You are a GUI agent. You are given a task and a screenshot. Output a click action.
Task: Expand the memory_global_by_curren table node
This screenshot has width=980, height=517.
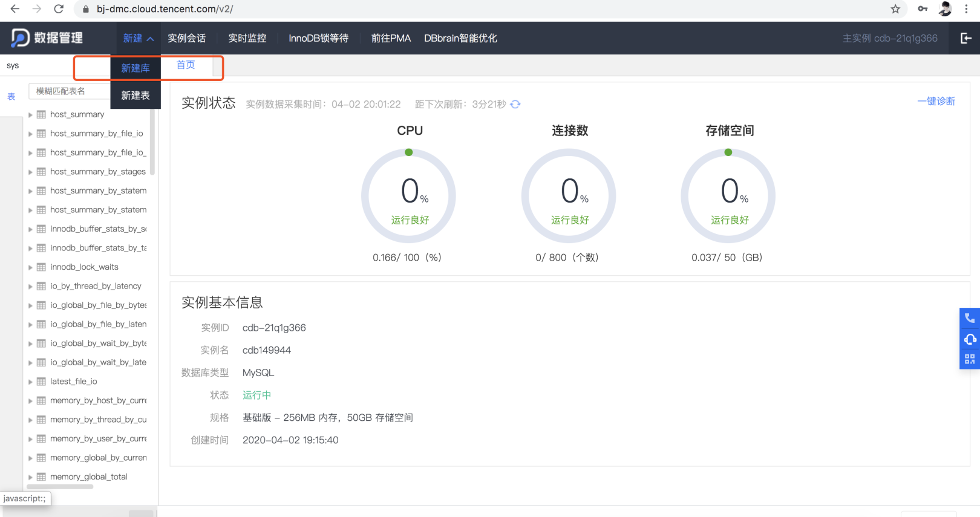point(30,458)
